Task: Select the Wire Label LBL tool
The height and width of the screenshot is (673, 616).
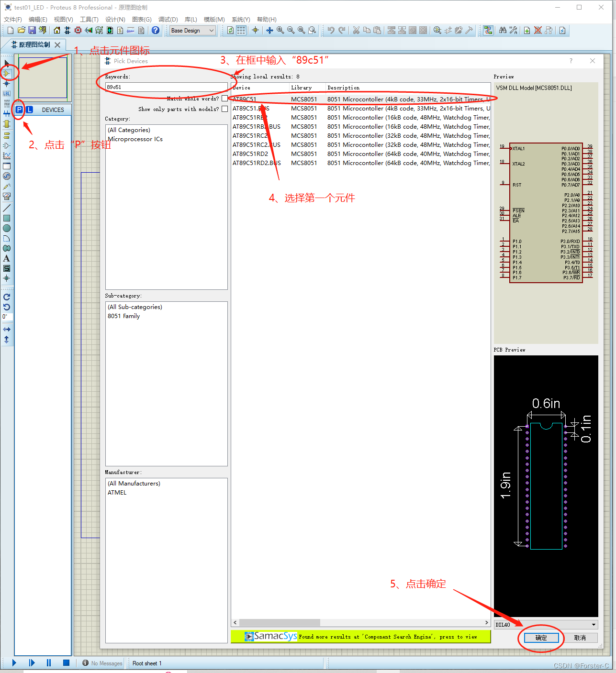Action: (x=7, y=93)
